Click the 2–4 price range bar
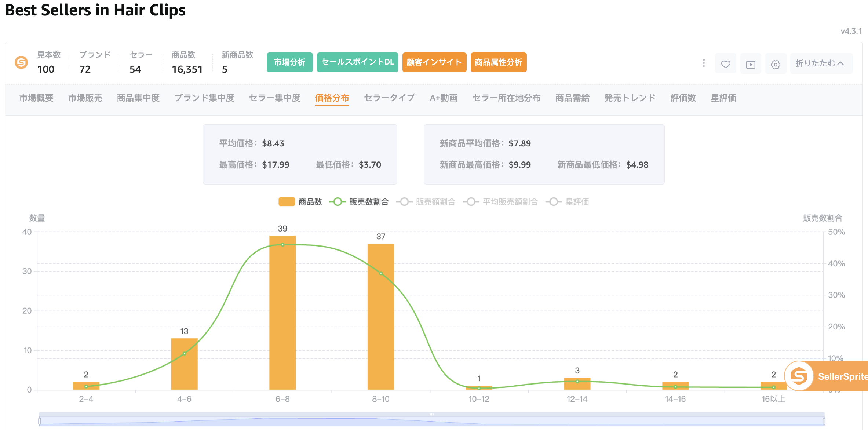This screenshot has height=430, width=868. pos(86,386)
